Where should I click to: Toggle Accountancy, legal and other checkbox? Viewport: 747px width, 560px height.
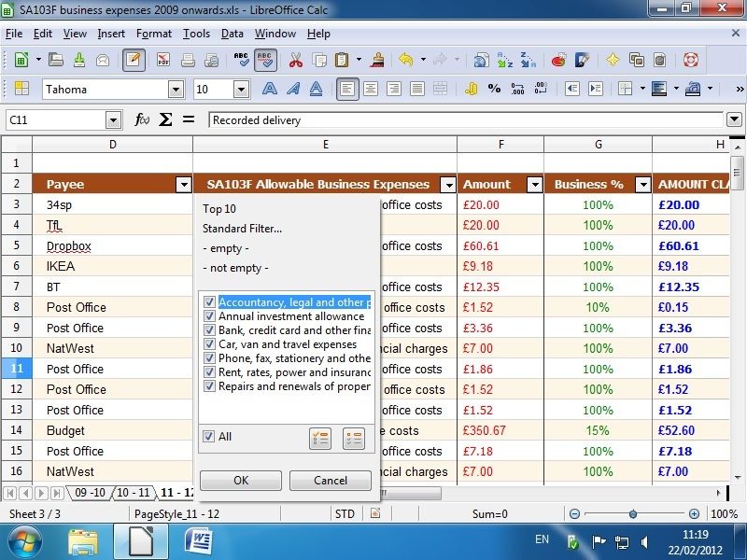tap(209, 301)
